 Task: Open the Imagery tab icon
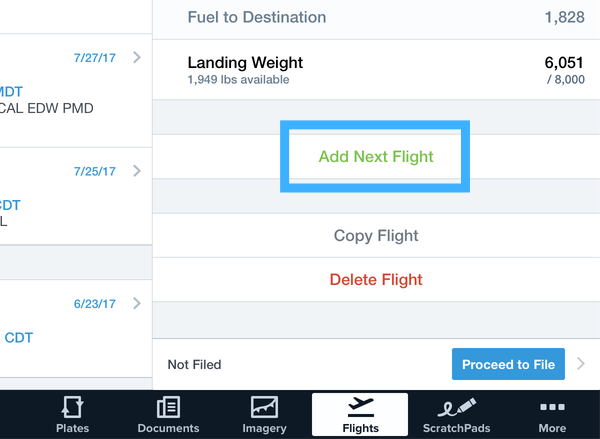pyautogui.click(x=264, y=407)
